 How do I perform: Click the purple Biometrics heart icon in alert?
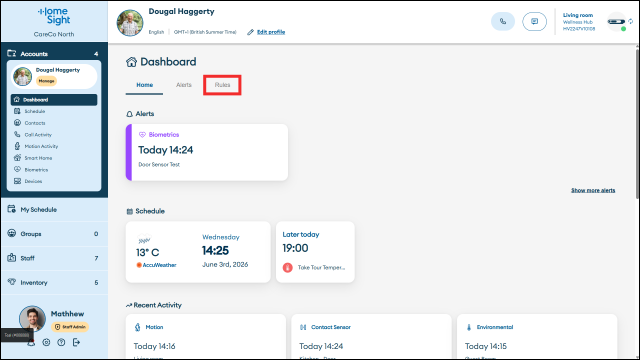pyautogui.click(x=142, y=135)
